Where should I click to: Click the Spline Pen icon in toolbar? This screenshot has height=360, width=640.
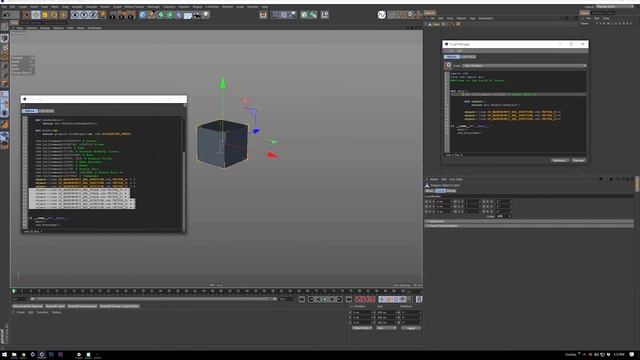(x=151, y=15)
